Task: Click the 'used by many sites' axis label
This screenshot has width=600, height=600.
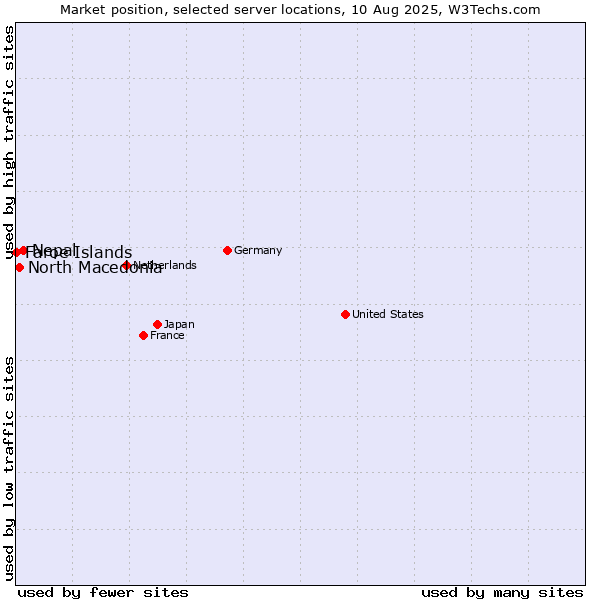Action: [502, 593]
